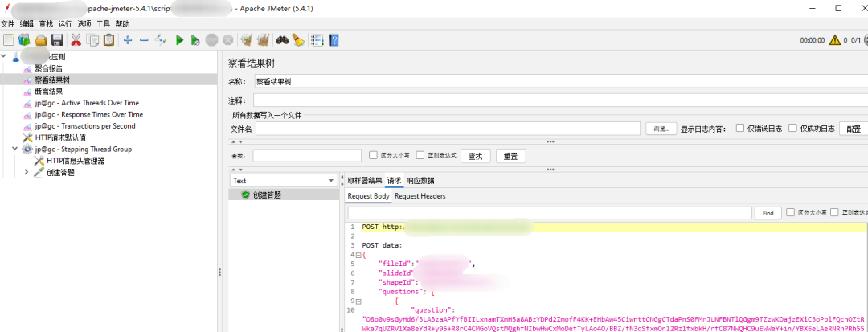The width and height of the screenshot is (868, 332).
Task: Select 断言结果 listener in the tree
Action: click(49, 92)
